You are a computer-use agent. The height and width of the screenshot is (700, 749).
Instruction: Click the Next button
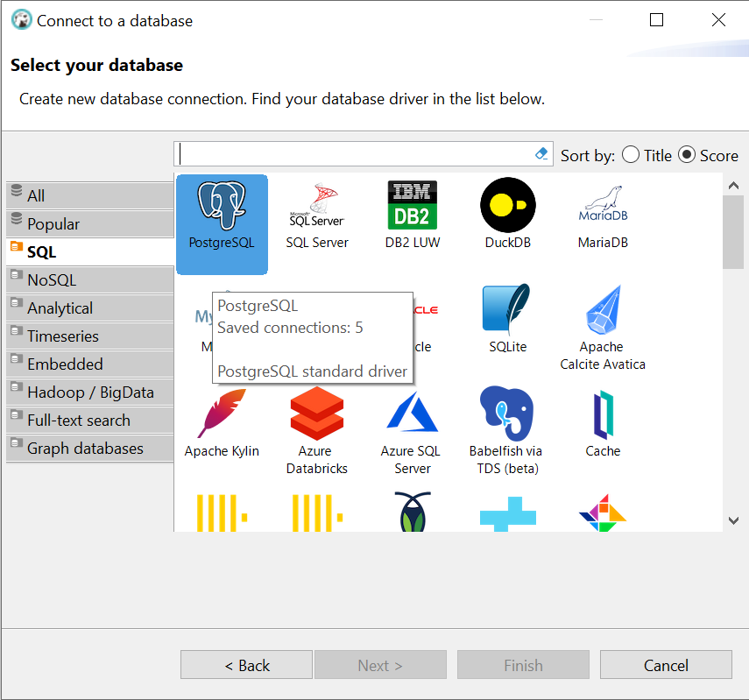click(x=380, y=665)
